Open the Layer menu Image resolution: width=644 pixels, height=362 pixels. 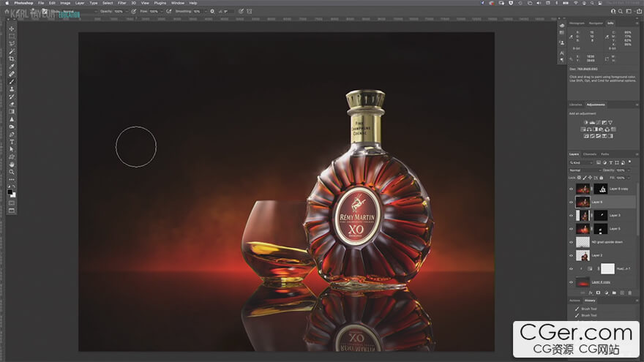pyautogui.click(x=80, y=3)
